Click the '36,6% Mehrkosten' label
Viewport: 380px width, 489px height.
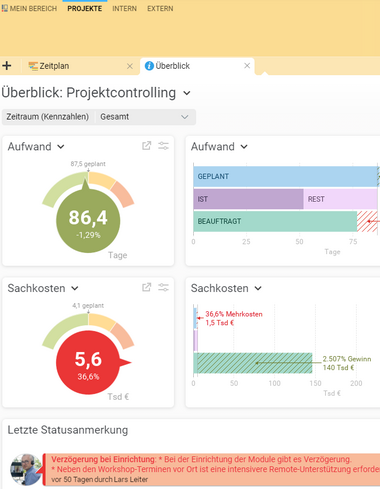pos(234,314)
